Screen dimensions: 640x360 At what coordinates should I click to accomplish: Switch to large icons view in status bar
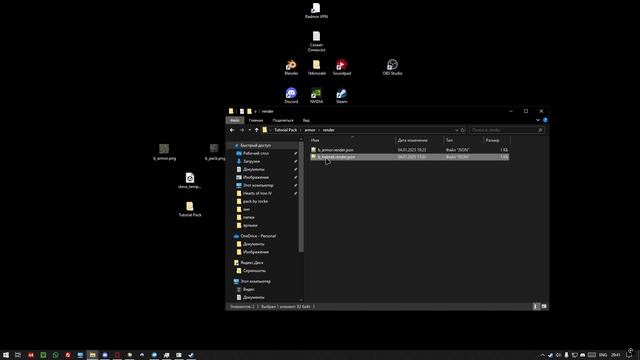click(544, 307)
